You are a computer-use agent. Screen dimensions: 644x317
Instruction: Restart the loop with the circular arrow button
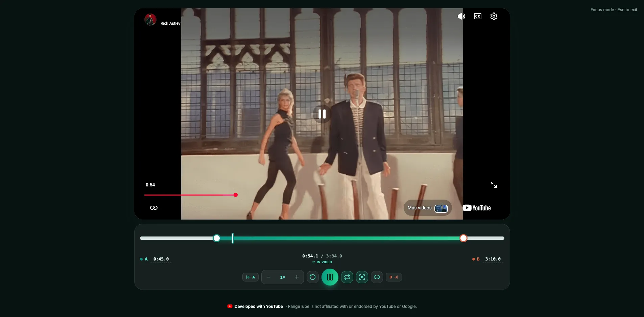[x=313, y=277]
